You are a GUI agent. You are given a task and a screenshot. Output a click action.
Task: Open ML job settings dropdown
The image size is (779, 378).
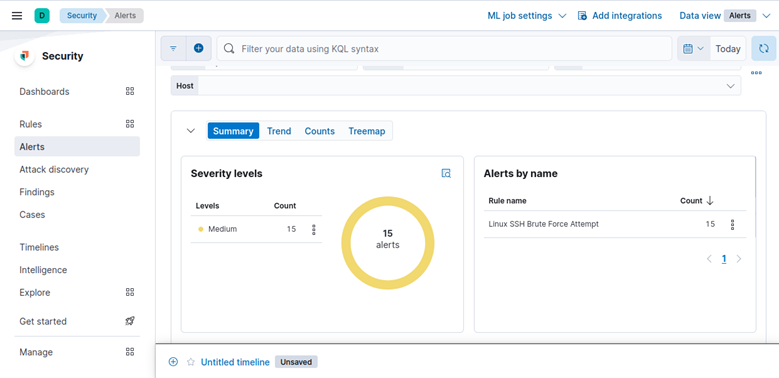coord(527,16)
